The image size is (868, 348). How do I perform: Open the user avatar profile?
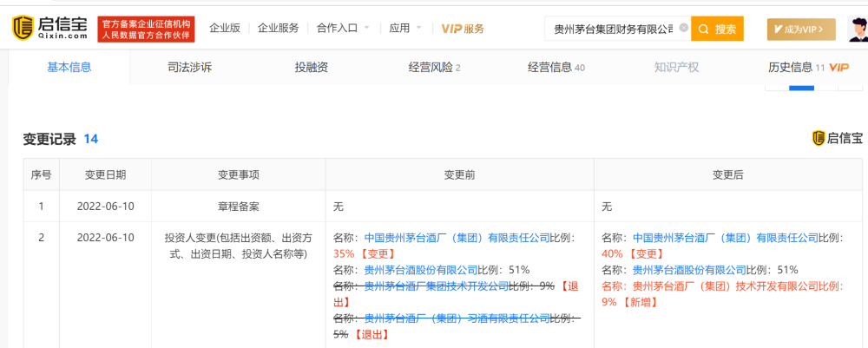click(858, 29)
